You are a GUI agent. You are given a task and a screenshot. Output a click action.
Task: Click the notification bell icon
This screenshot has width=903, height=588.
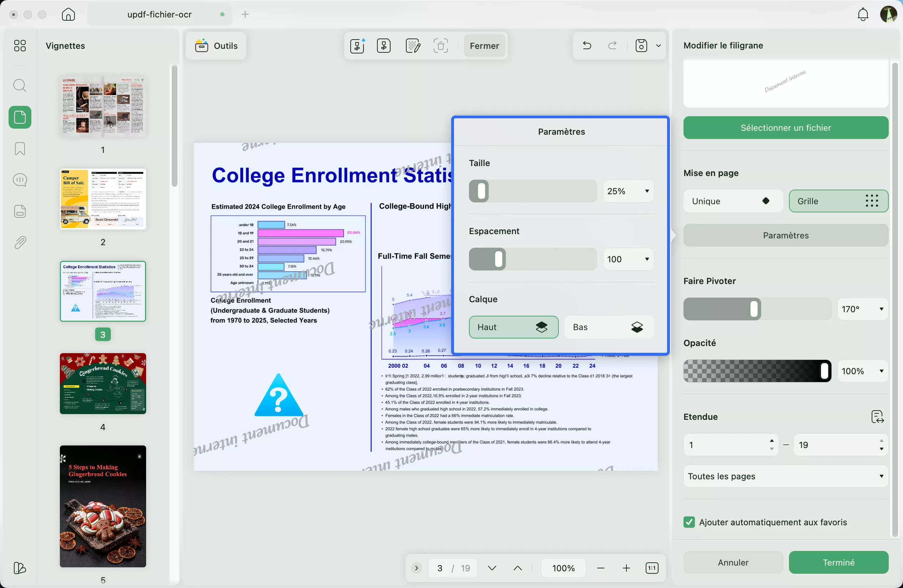point(863,14)
